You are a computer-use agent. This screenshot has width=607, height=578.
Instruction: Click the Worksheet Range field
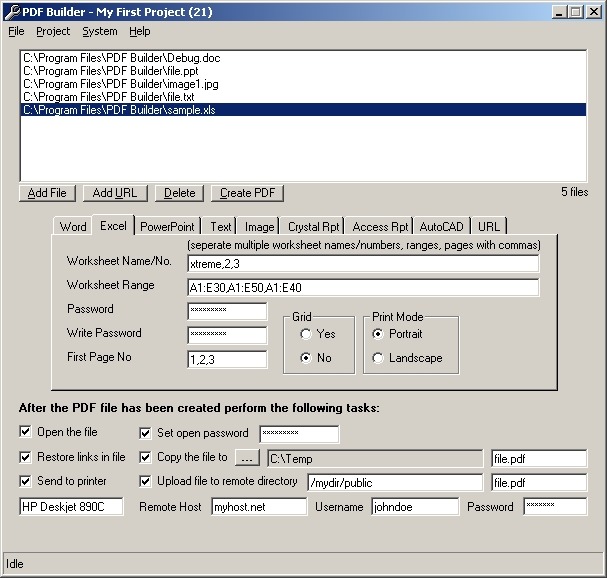point(363,288)
